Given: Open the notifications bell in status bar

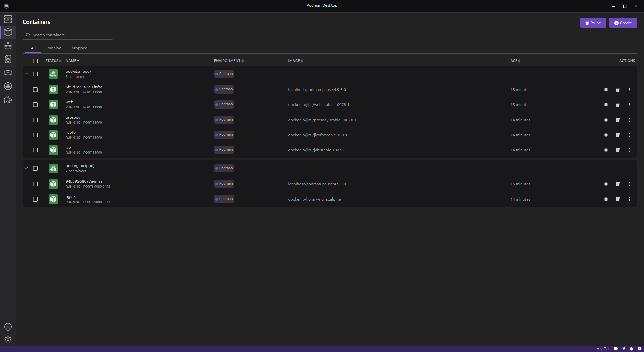Looking at the screenshot, I should pos(632,349).
